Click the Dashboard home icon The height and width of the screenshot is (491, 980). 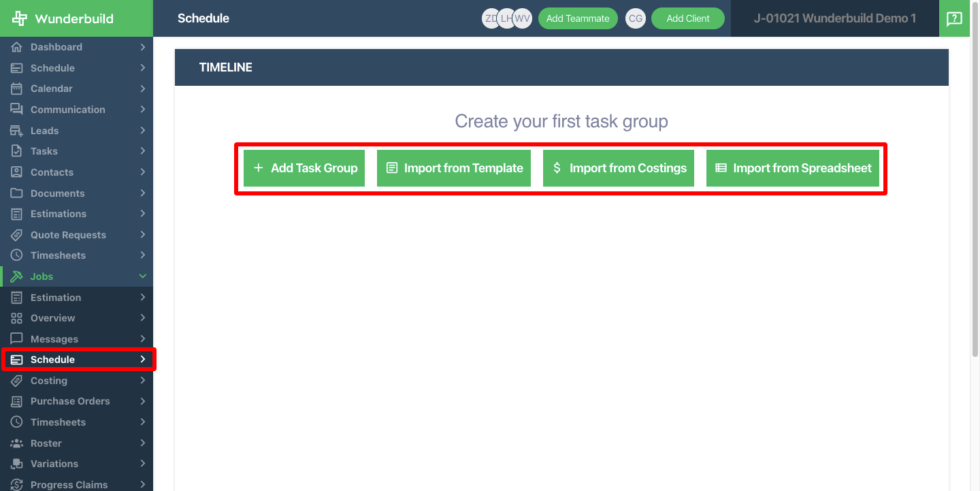17,47
